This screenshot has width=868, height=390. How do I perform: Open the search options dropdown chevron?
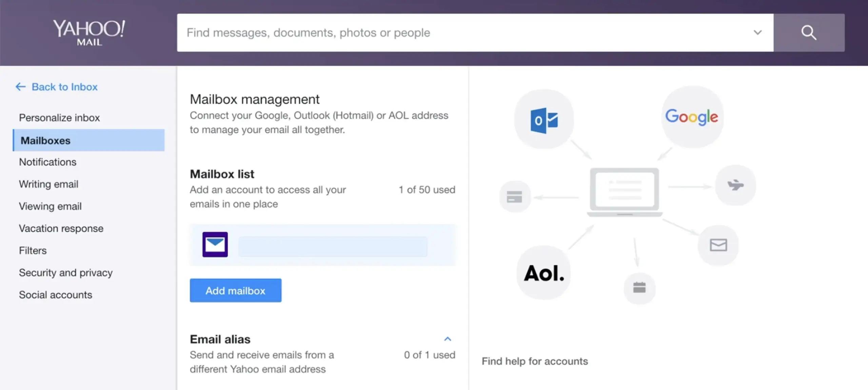click(757, 33)
